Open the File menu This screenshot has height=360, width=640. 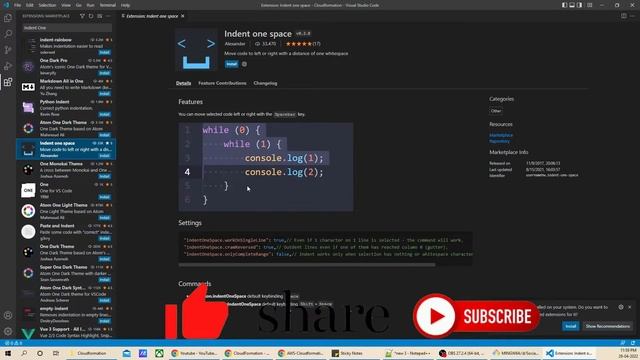coord(18,5)
